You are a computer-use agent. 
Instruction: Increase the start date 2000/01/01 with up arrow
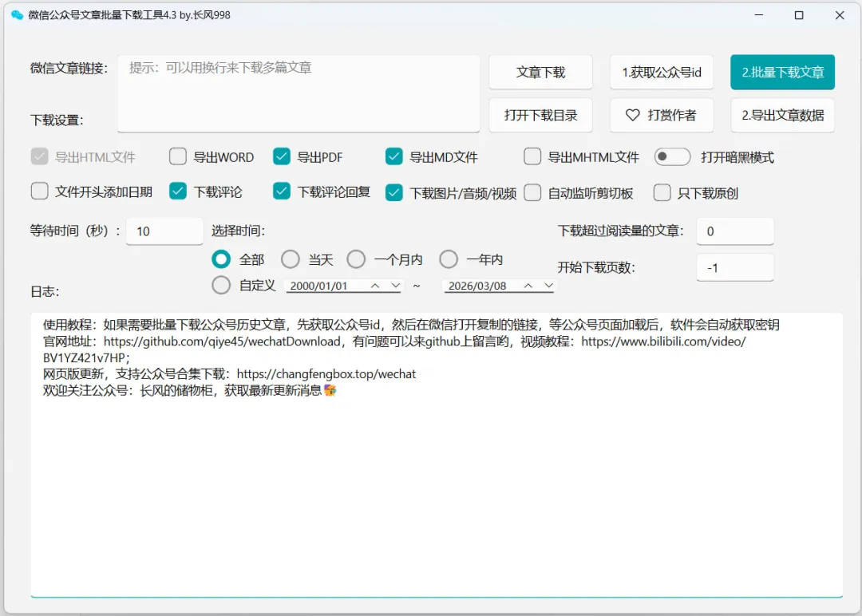(375, 286)
